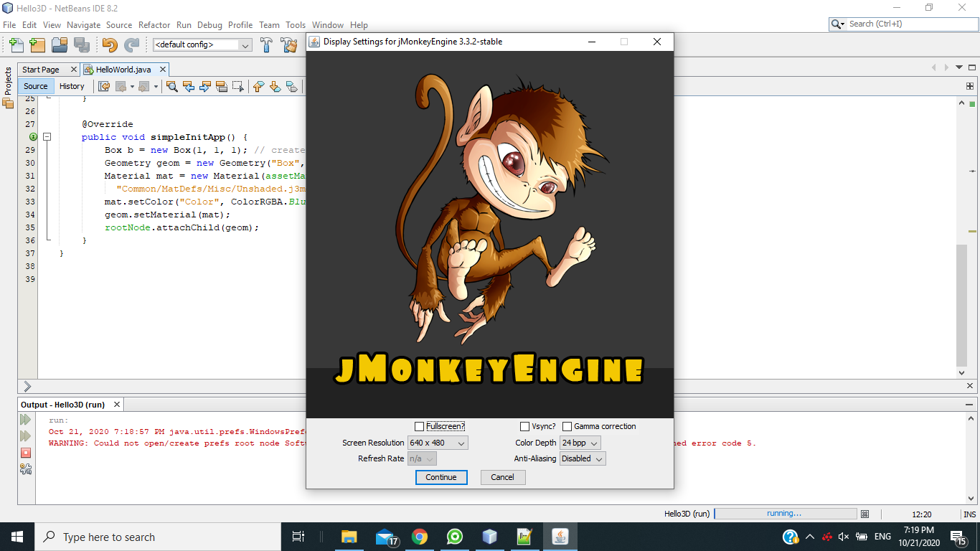Click the cancel process icon beside running bar
The height and width of the screenshot is (551, 980).
pos(865,514)
